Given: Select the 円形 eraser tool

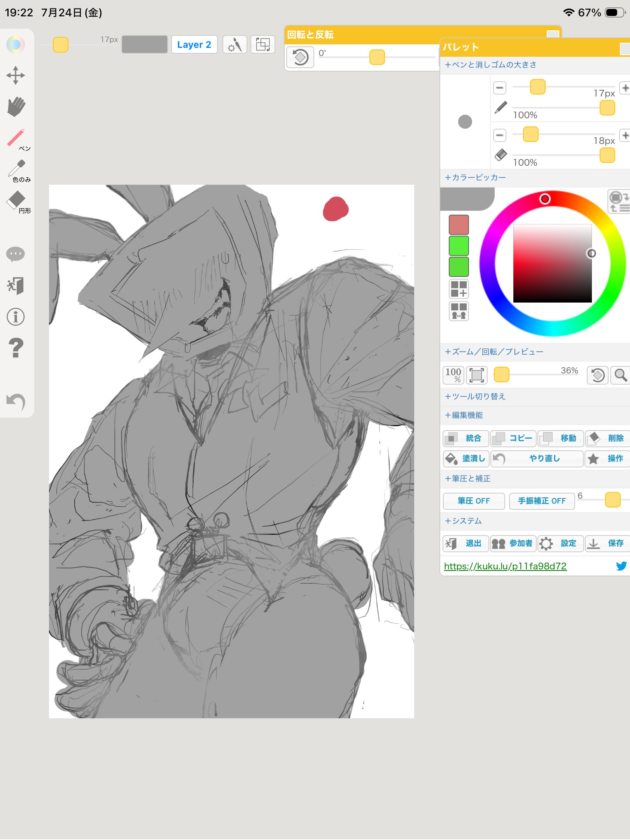Looking at the screenshot, I should (17, 202).
